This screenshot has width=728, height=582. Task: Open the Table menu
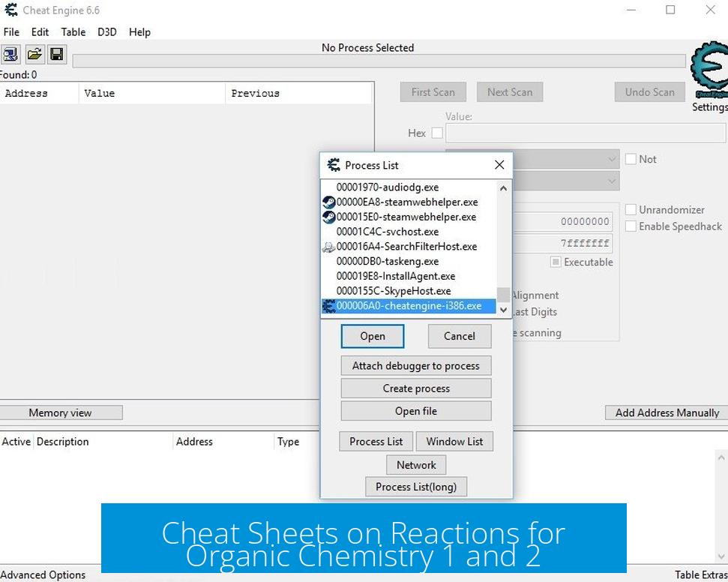[73, 32]
